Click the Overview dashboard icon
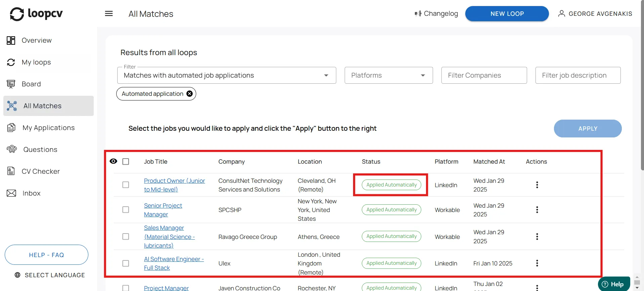 click(x=11, y=40)
